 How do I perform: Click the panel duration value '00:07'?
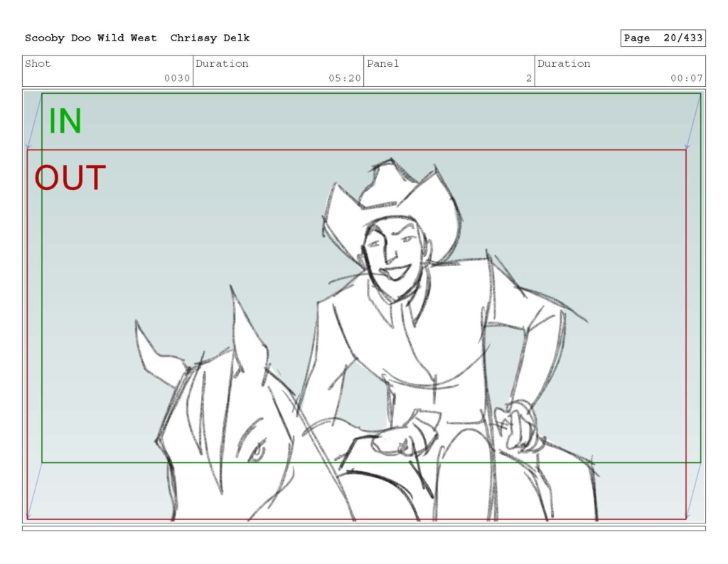[686, 78]
